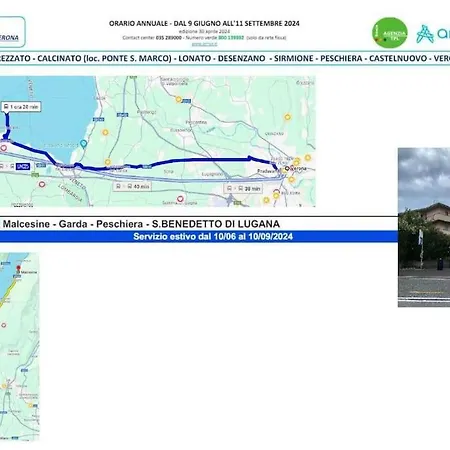
Task: Click the '40 min' alternate route label
Action: (x=133, y=186)
